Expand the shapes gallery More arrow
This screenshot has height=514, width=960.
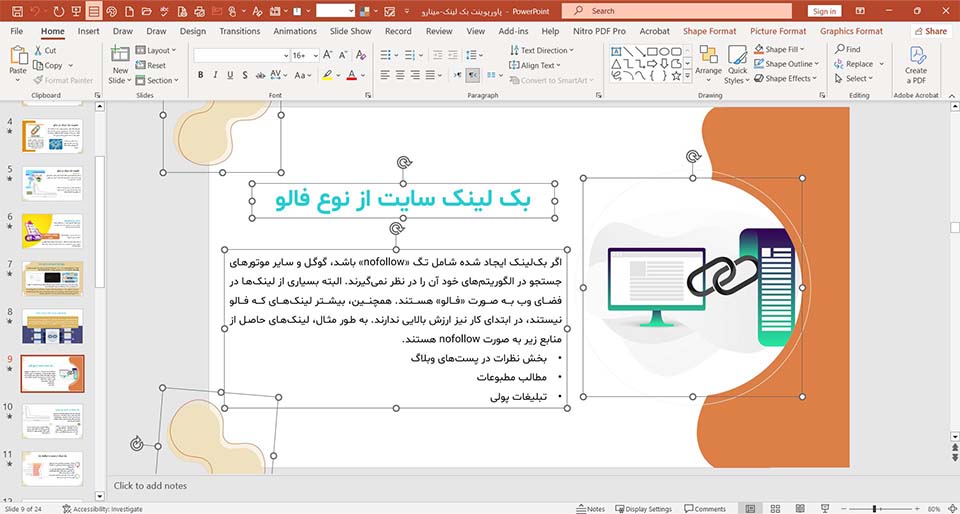(x=688, y=76)
